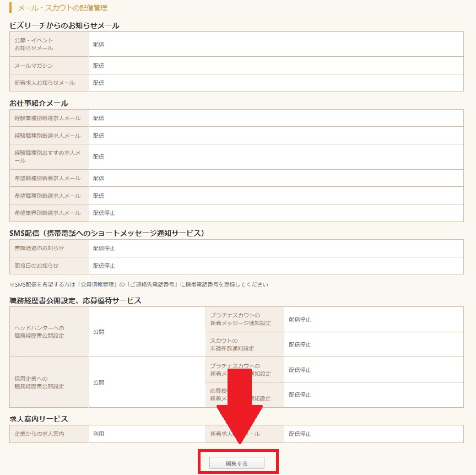Select the メールマガジン row label
Image resolution: width=476 pixels, height=475 pixels.
click(x=34, y=66)
